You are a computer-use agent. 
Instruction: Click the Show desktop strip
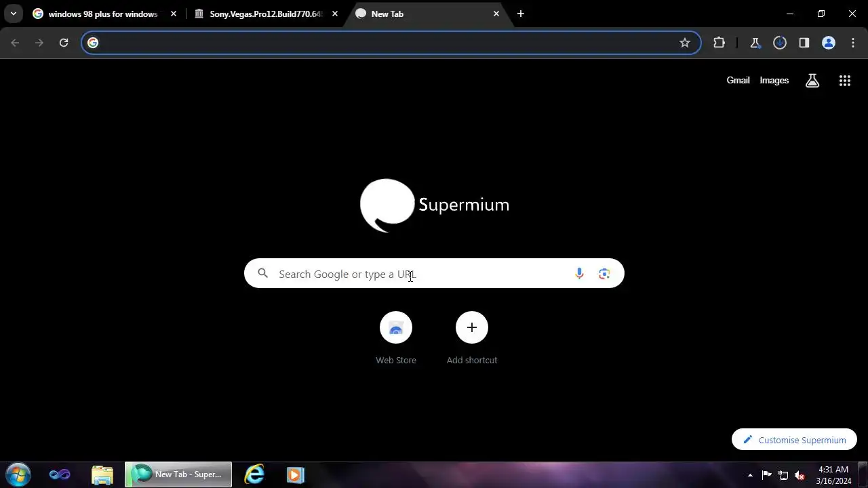tap(863, 474)
